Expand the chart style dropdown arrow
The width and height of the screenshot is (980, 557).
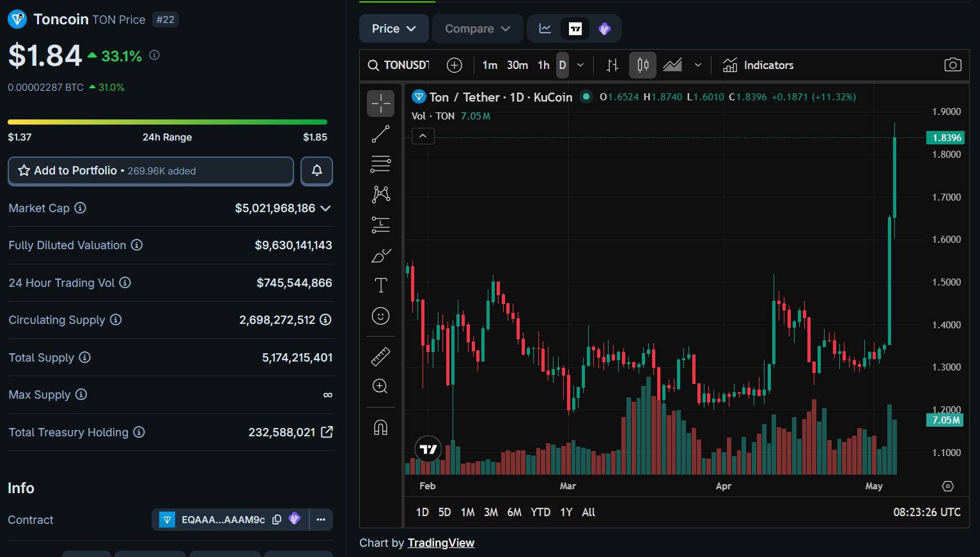[x=698, y=65]
